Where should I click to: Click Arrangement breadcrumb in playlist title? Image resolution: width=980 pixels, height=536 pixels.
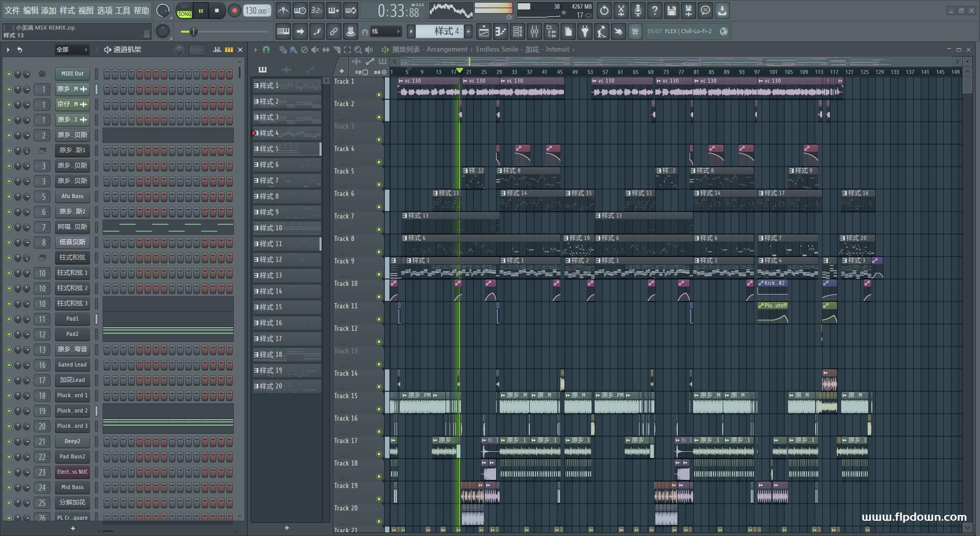coord(447,50)
